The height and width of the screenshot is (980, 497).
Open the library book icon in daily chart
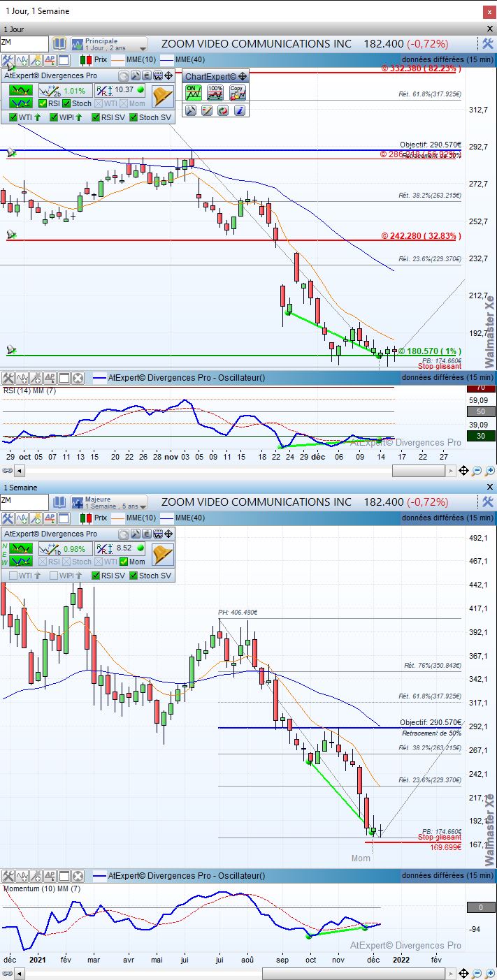(59, 43)
